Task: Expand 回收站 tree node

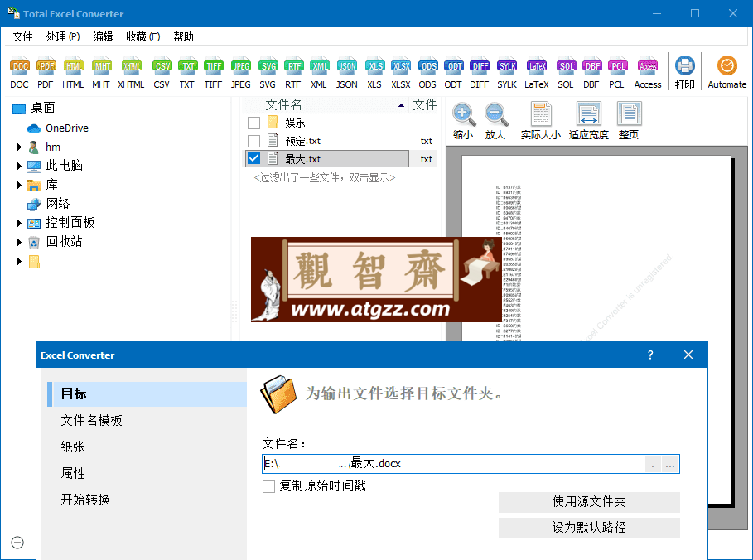Action: tap(19, 242)
